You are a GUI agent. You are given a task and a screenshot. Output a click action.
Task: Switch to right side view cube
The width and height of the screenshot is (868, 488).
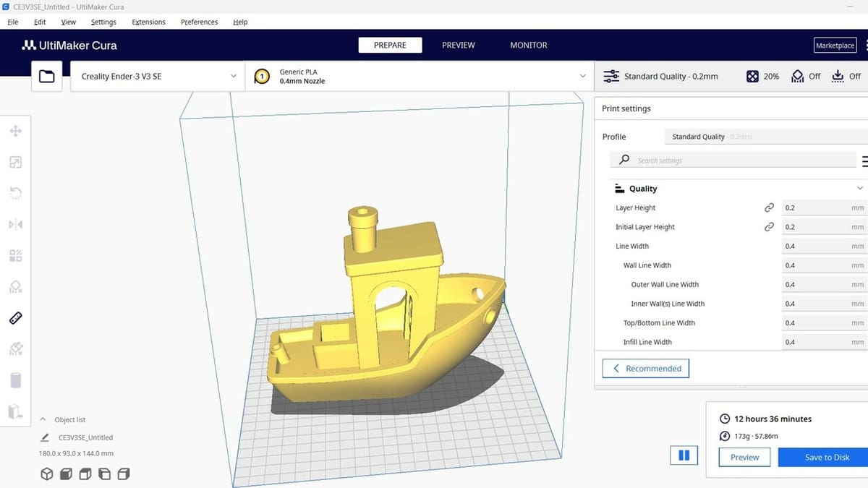pos(123,474)
